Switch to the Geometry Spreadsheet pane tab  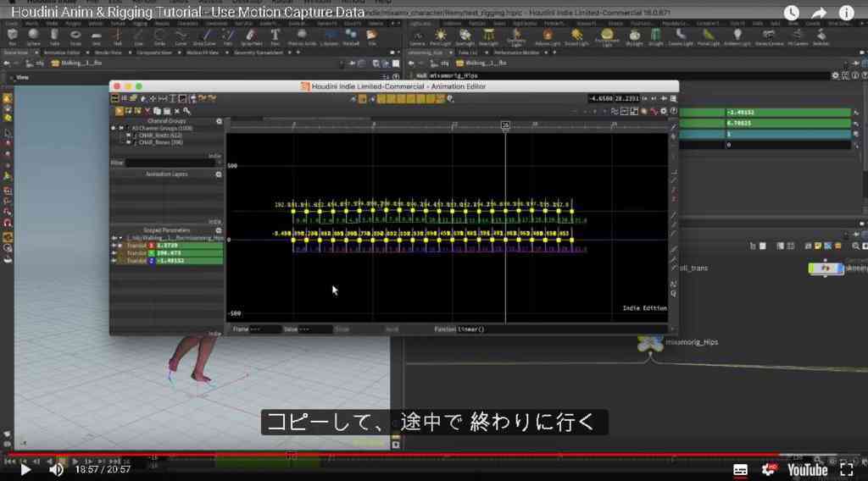(x=258, y=53)
